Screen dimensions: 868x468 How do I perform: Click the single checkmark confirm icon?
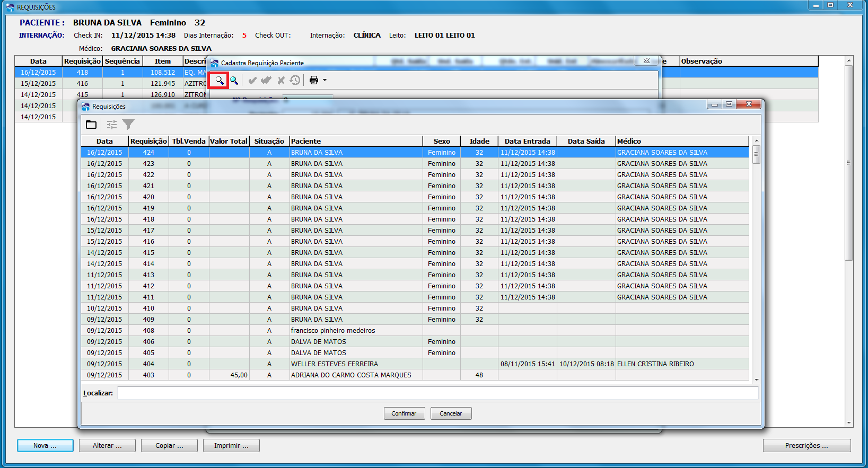[252, 81]
